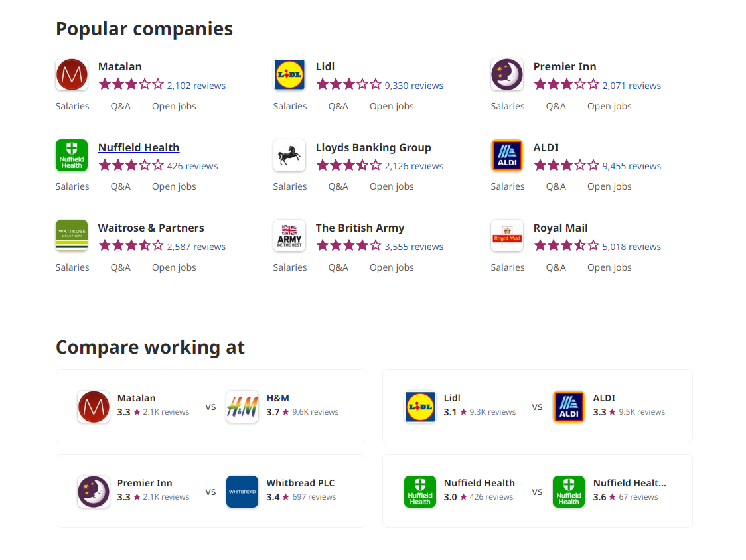View Matalan's 2,102 reviews
The height and width of the screenshot is (560, 746).
pos(196,86)
